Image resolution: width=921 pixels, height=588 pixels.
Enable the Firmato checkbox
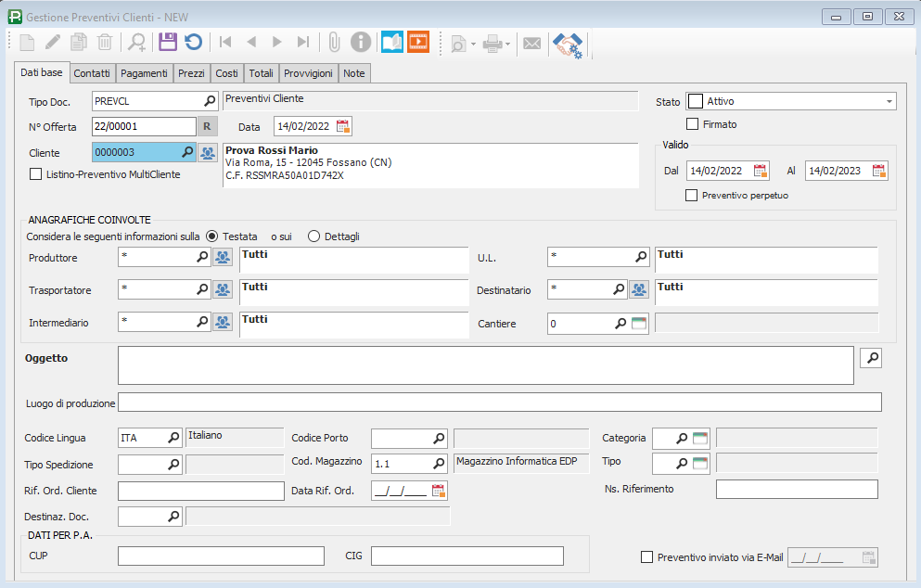pos(692,123)
